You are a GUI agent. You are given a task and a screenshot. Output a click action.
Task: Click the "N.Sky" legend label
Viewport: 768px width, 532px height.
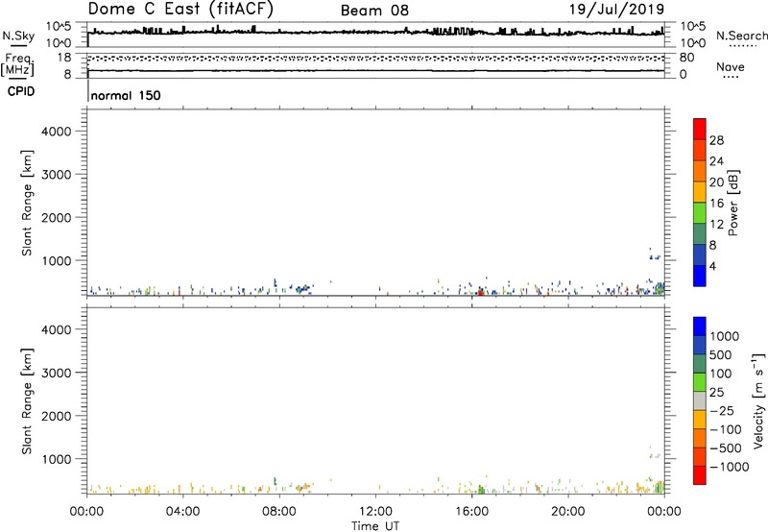pyautogui.click(x=18, y=36)
